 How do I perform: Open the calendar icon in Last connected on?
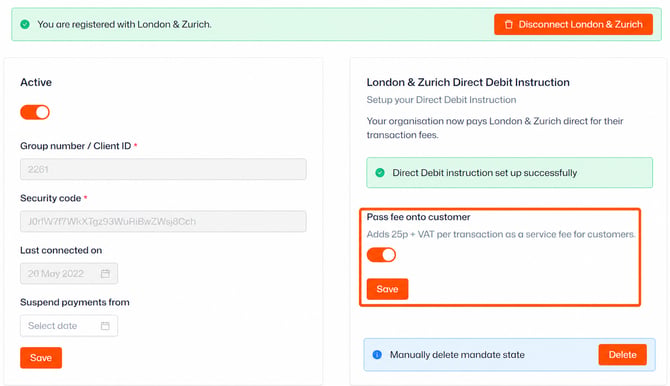(x=105, y=274)
